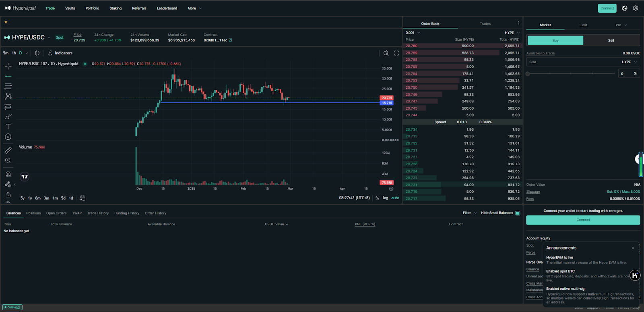
Task: Select the XABCD pattern tool
Action: tap(8, 96)
